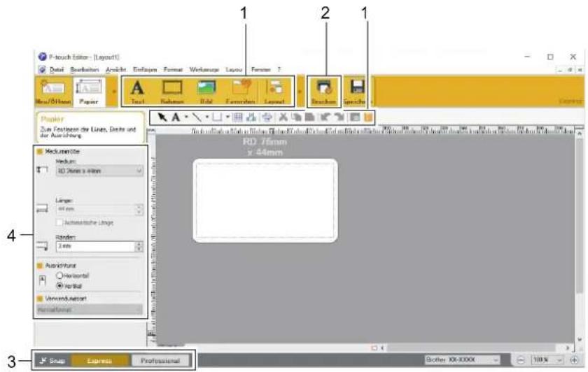Zoom out with the minus icon
The width and height of the screenshot is (588, 372).
pyautogui.click(x=521, y=360)
